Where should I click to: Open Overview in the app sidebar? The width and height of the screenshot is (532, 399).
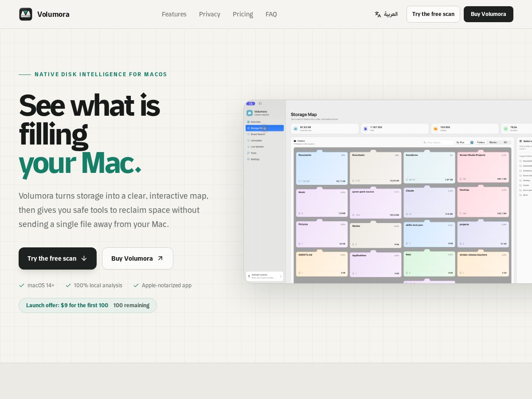click(x=265, y=122)
